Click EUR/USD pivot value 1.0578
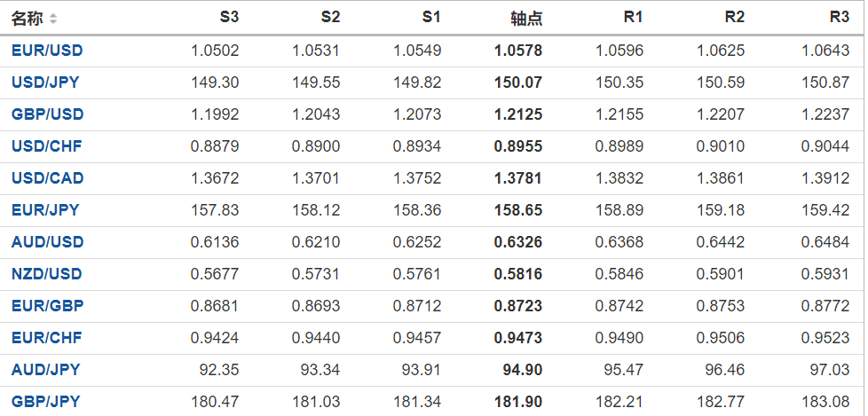Viewport: 868px width, 416px height. [x=518, y=51]
